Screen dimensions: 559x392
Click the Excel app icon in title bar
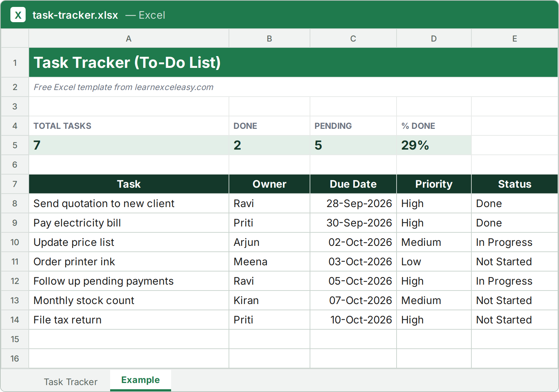pos(18,15)
